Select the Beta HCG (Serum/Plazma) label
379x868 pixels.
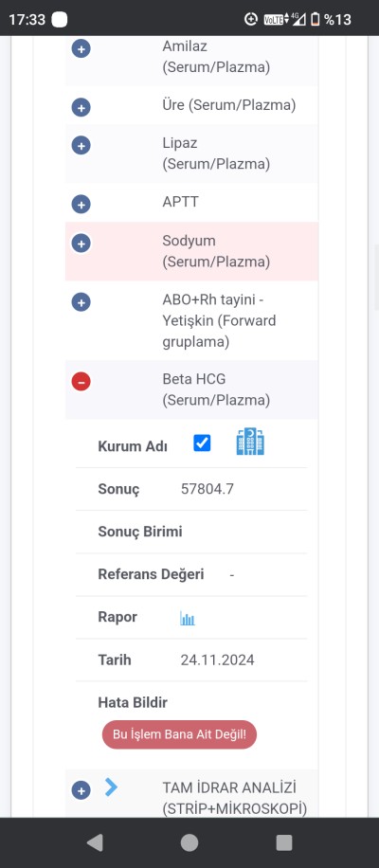coord(216,389)
